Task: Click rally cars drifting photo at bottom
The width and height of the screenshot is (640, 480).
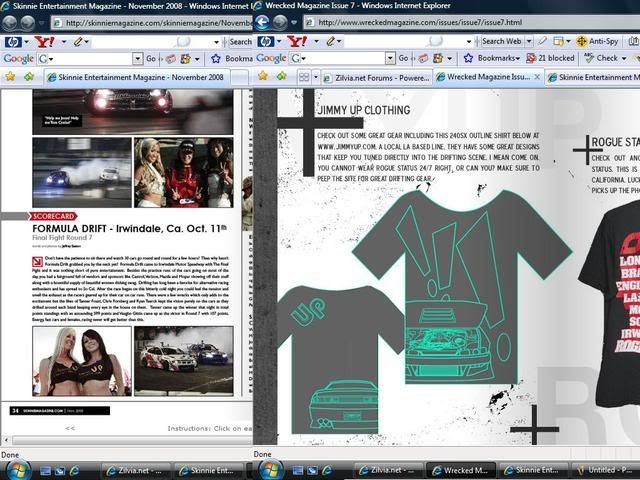Action: point(184,361)
